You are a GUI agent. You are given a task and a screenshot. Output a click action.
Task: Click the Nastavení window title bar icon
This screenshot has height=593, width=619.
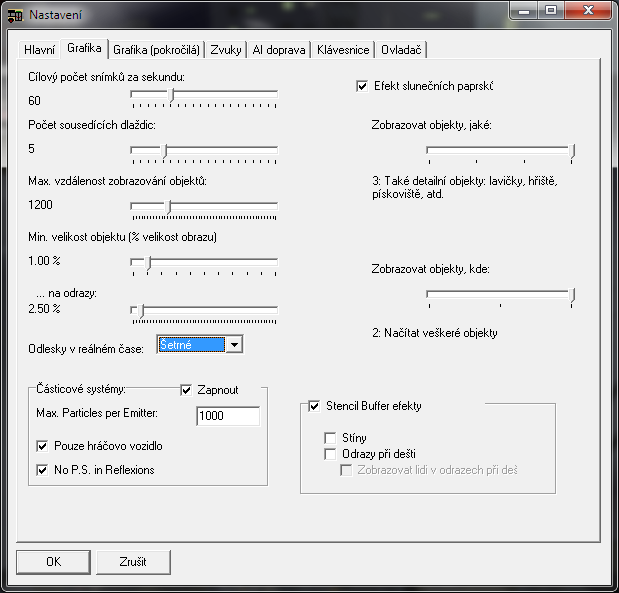point(16,14)
